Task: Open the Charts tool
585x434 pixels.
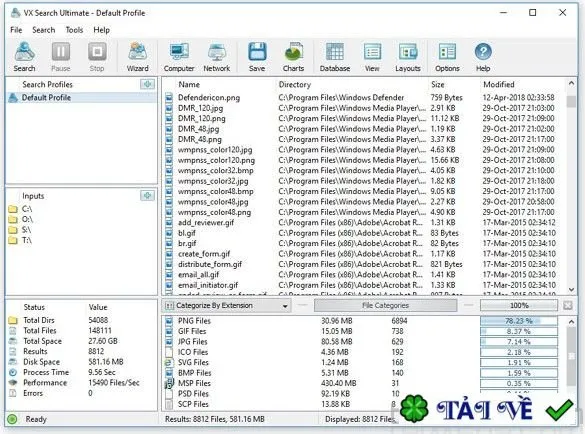Action: (x=293, y=57)
